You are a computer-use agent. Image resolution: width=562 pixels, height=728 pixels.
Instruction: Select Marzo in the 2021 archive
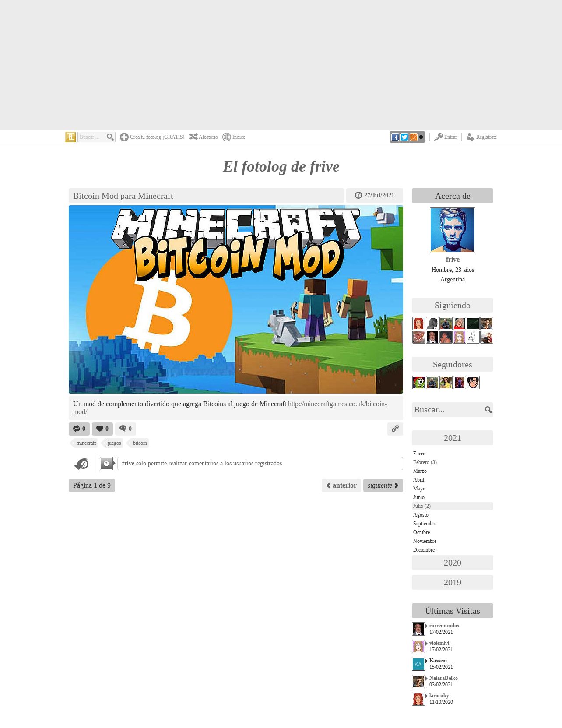click(420, 471)
